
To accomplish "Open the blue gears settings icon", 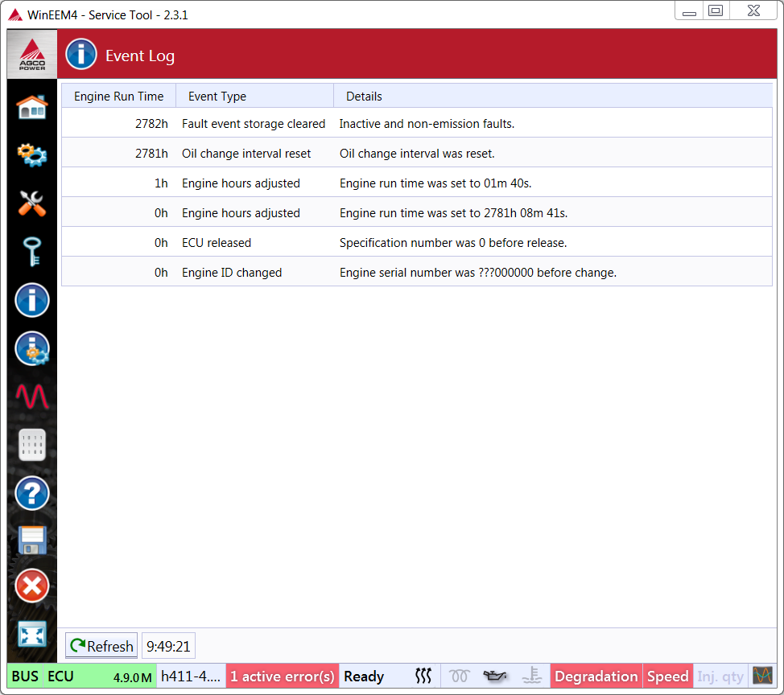I will point(32,154).
